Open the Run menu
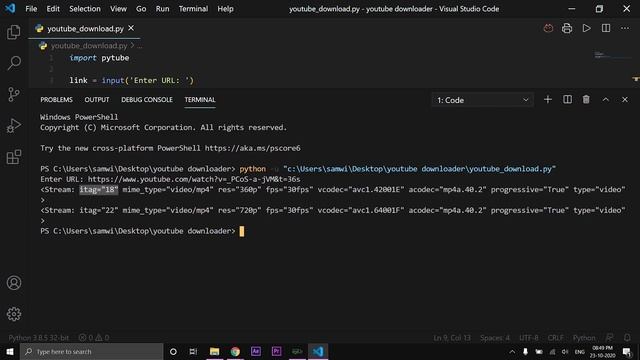Image resolution: width=640 pixels, height=360 pixels. click(x=162, y=9)
